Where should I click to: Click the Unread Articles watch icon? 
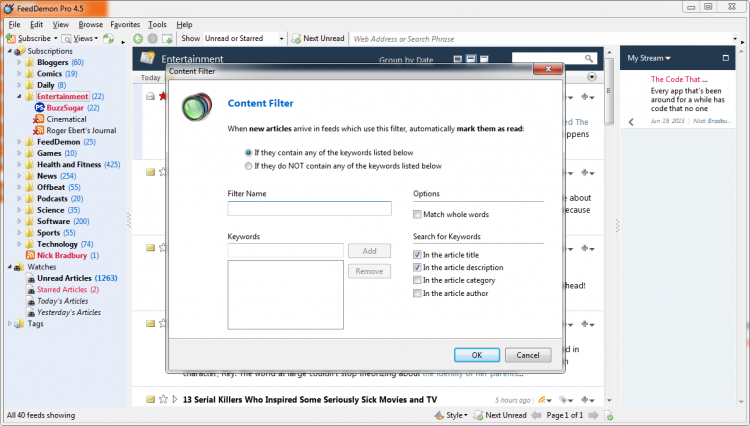coord(31,278)
